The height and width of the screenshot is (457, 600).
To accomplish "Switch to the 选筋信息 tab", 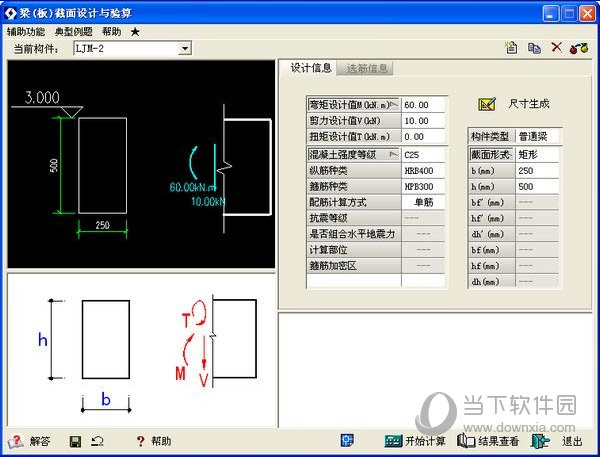I will pos(368,69).
